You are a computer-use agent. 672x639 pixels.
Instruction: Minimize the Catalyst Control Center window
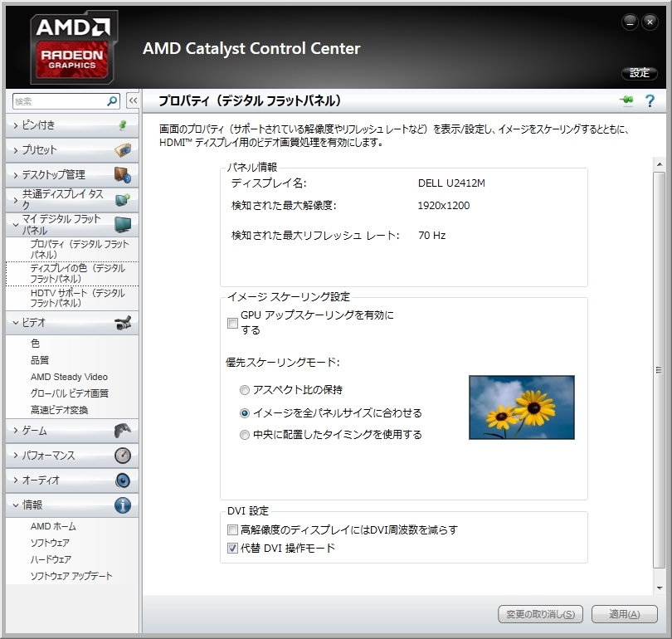630,22
